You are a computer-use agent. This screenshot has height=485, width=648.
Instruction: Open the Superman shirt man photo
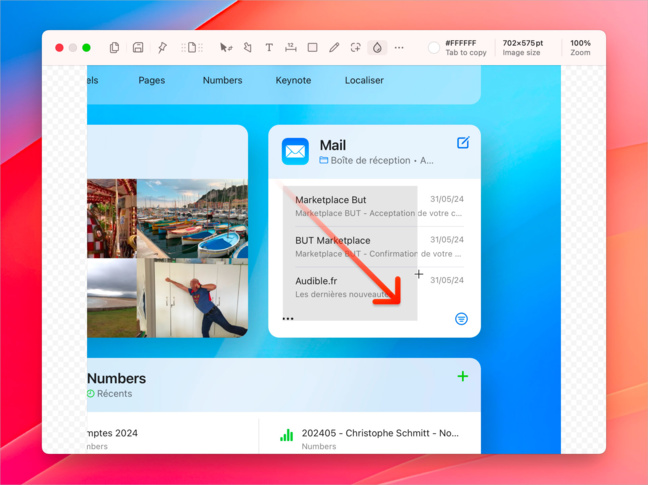pos(193,298)
